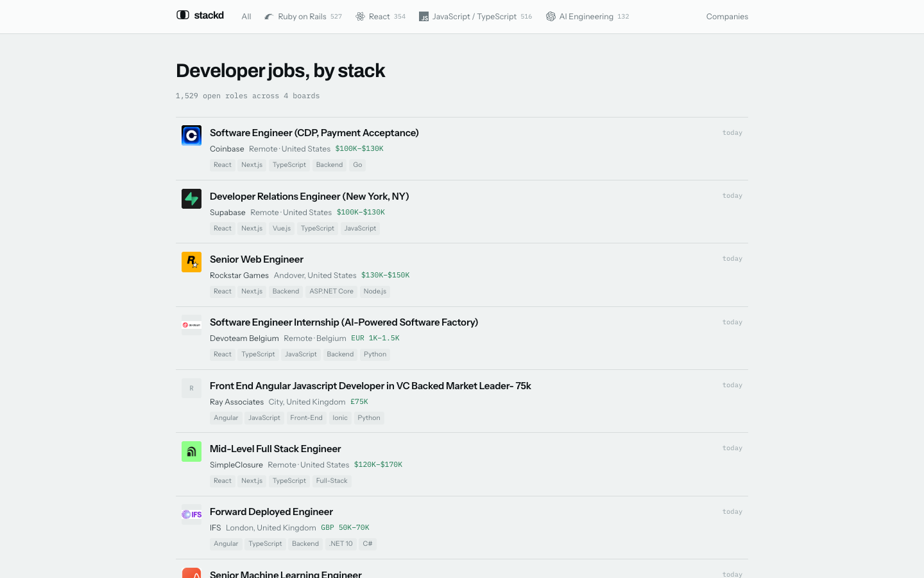Switch to JavaScript / TypeScript board
The width and height of the screenshot is (924, 578).
click(475, 17)
